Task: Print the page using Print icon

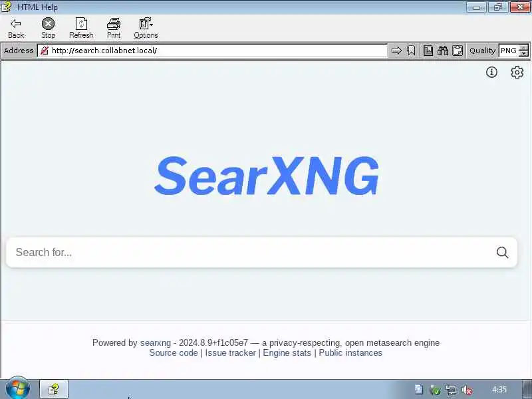Action: 114,28
